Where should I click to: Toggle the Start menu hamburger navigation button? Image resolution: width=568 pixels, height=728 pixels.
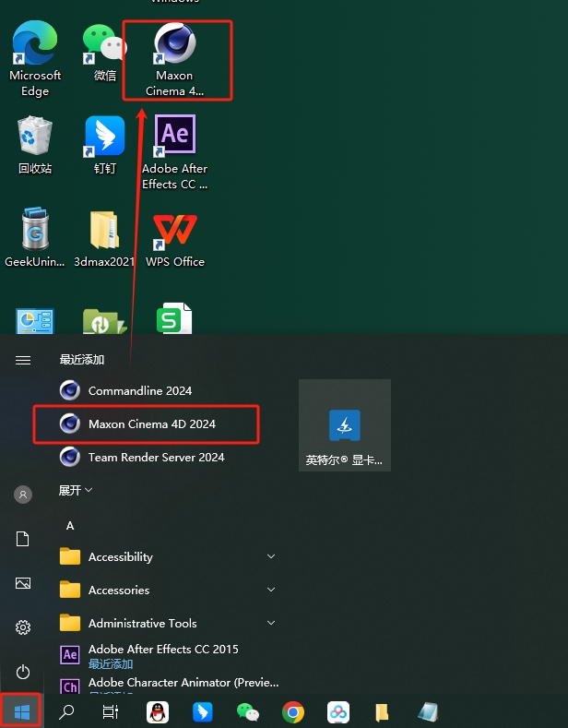tap(23, 360)
